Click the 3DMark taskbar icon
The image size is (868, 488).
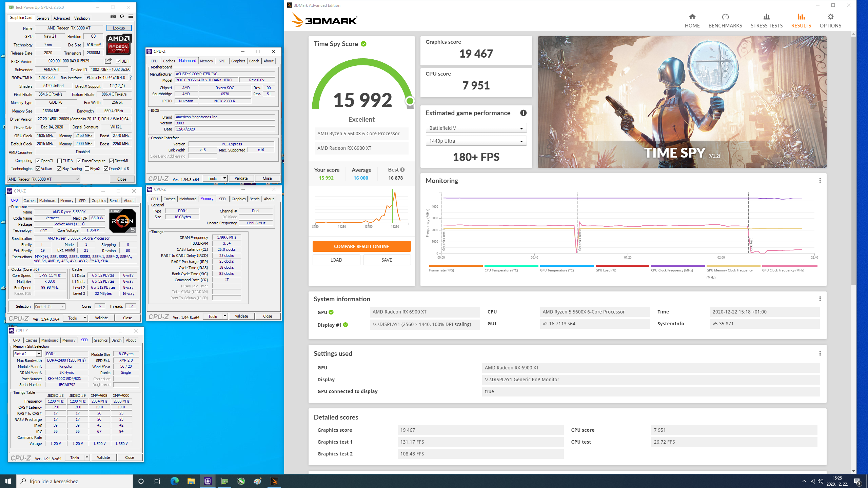coord(274,481)
